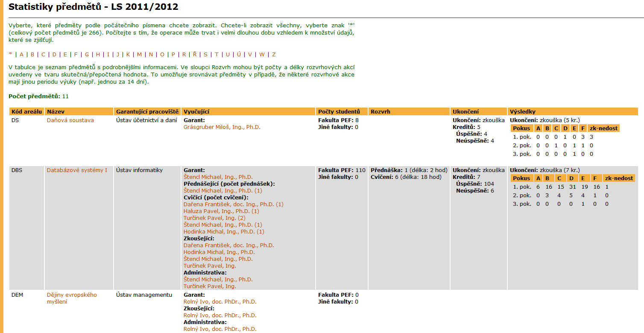Filter subjects by letter J
This screenshot has height=333, width=644.
[x=117, y=55]
